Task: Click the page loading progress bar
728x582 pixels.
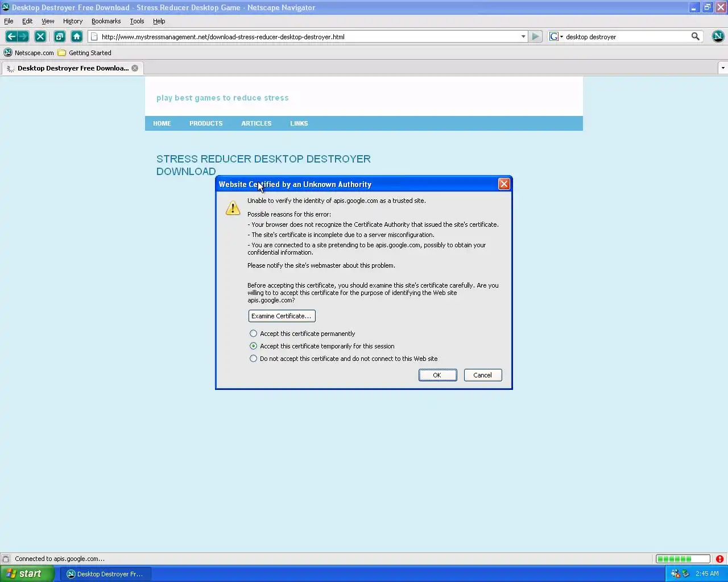Action: tap(682, 559)
